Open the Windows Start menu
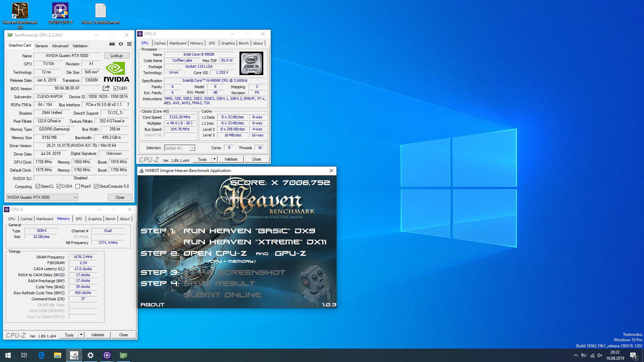This screenshot has width=644, height=362. tap(8, 355)
